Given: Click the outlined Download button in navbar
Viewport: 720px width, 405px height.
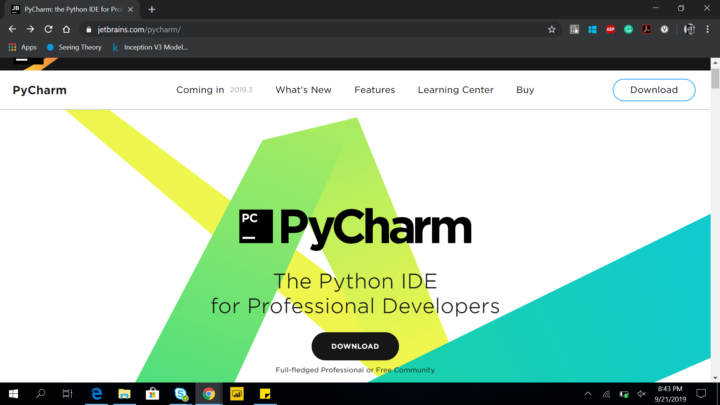Looking at the screenshot, I should point(654,90).
